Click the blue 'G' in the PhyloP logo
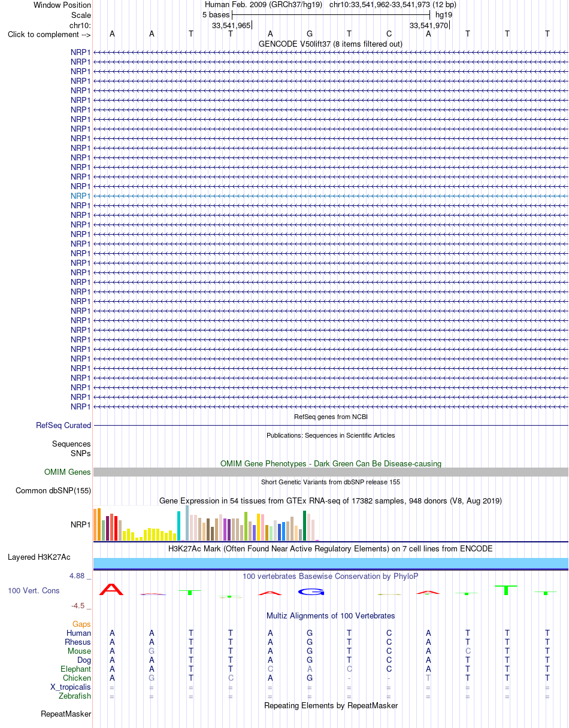The height and width of the screenshot is (728, 569). [x=310, y=592]
